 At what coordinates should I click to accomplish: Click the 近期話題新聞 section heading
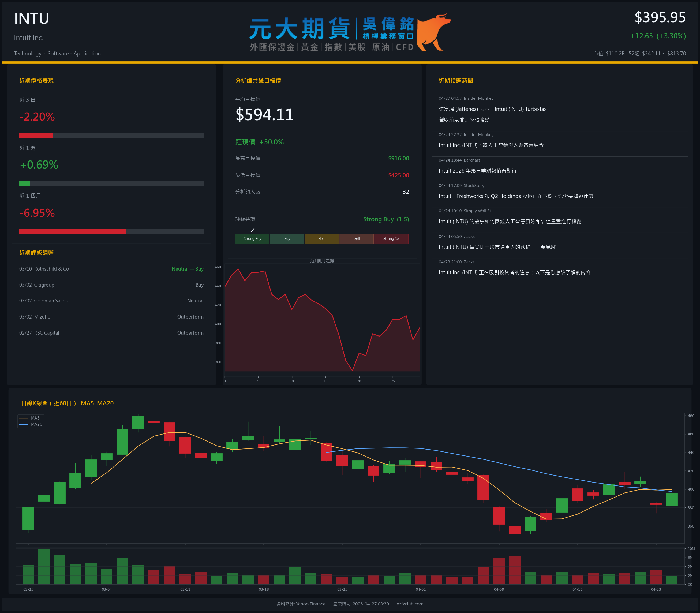click(456, 81)
